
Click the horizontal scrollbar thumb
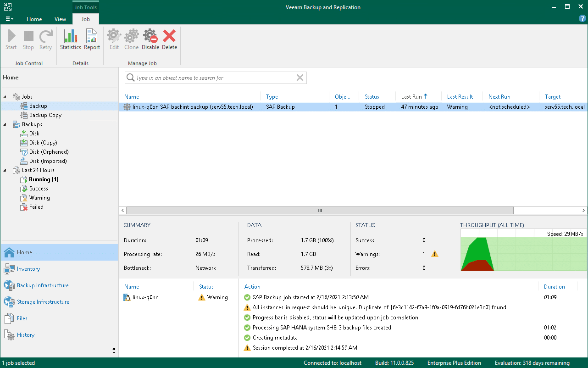[x=320, y=211]
